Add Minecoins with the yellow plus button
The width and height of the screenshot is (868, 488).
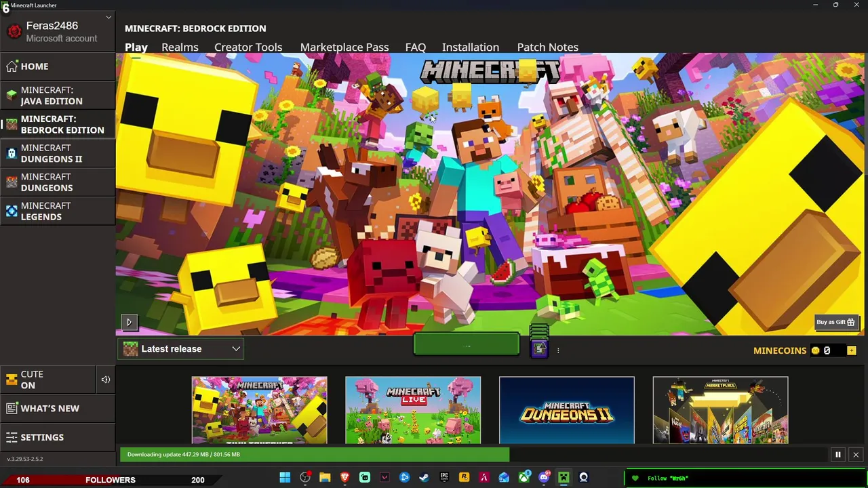click(852, 350)
